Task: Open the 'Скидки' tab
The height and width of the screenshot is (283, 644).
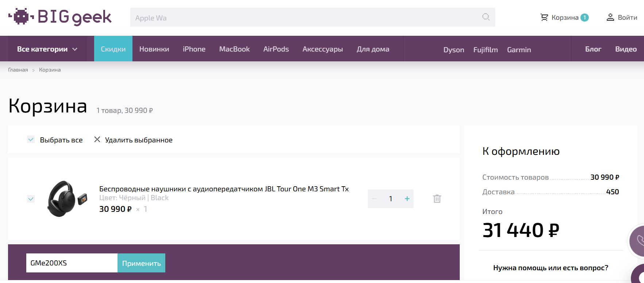Action: pyautogui.click(x=113, y=49)
